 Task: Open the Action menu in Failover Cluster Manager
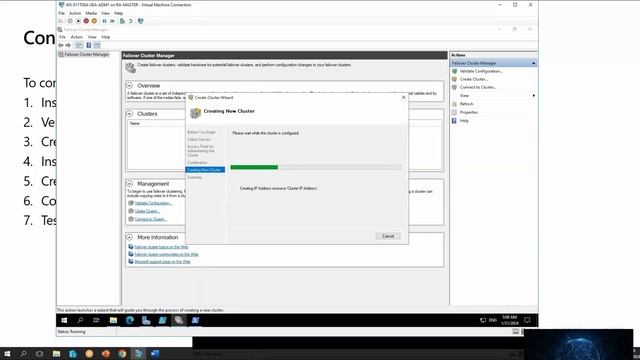click(77, 37)
